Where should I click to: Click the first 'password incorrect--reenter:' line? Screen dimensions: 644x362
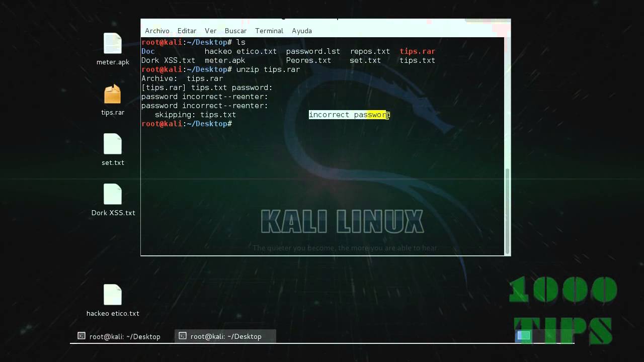[x=205, y=97]
